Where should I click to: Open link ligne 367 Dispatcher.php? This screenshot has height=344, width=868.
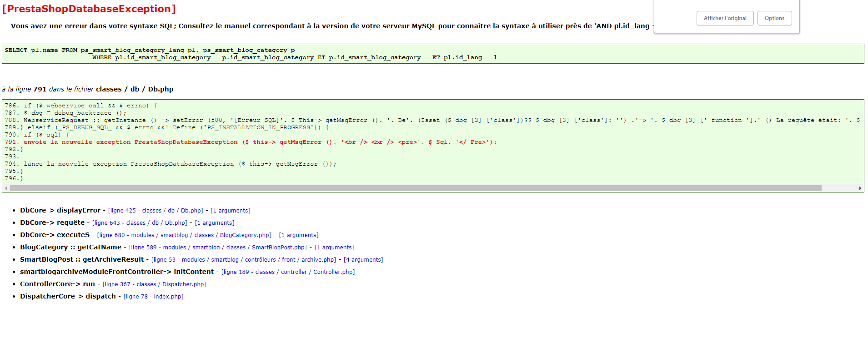tap(155, 284)
